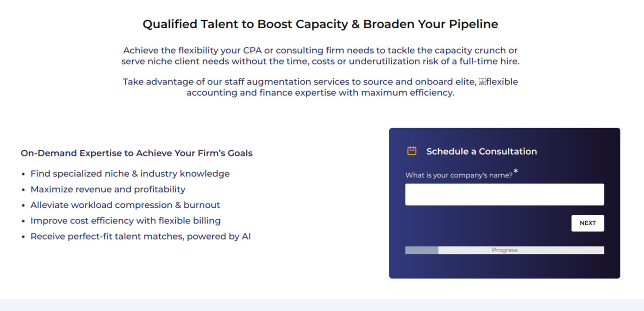Click the 'Receive perfect-fit talent matches' bullet
This screenshot has height=311, width=644.
point(140,237)
